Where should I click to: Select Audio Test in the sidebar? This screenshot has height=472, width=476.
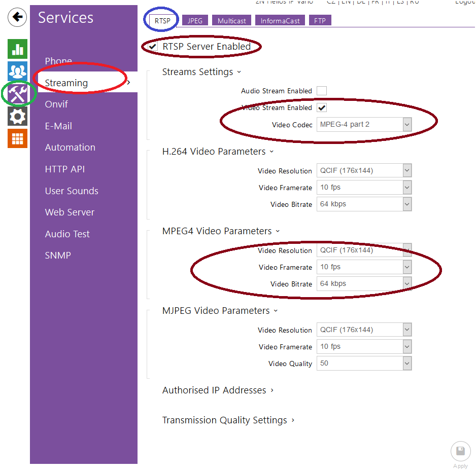pos(67,234)
